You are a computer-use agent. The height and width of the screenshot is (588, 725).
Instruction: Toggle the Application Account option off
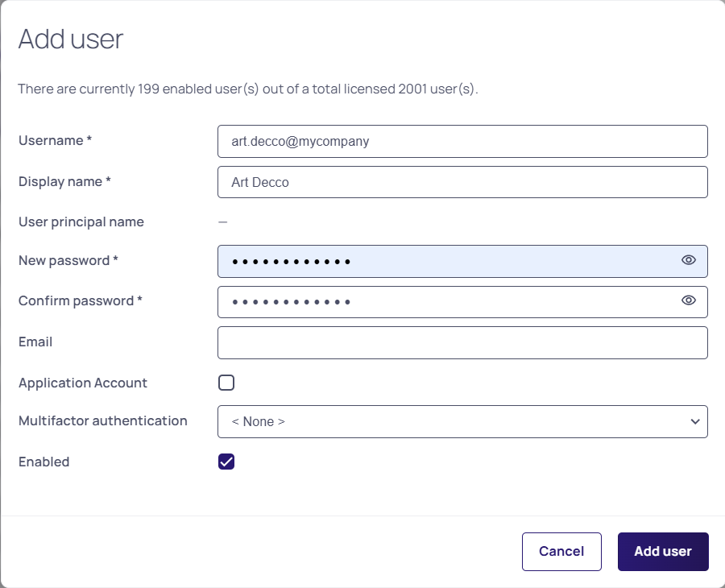coord(226,382)
